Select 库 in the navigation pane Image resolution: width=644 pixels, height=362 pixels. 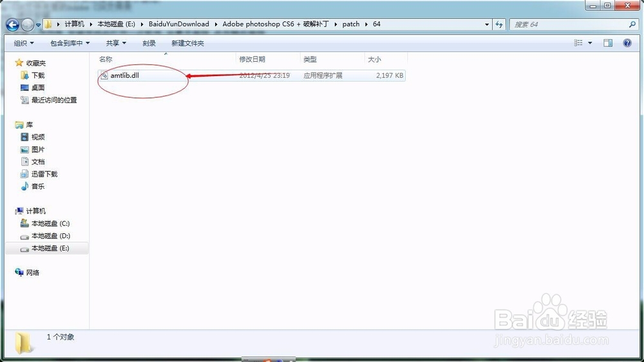[30, 124]
